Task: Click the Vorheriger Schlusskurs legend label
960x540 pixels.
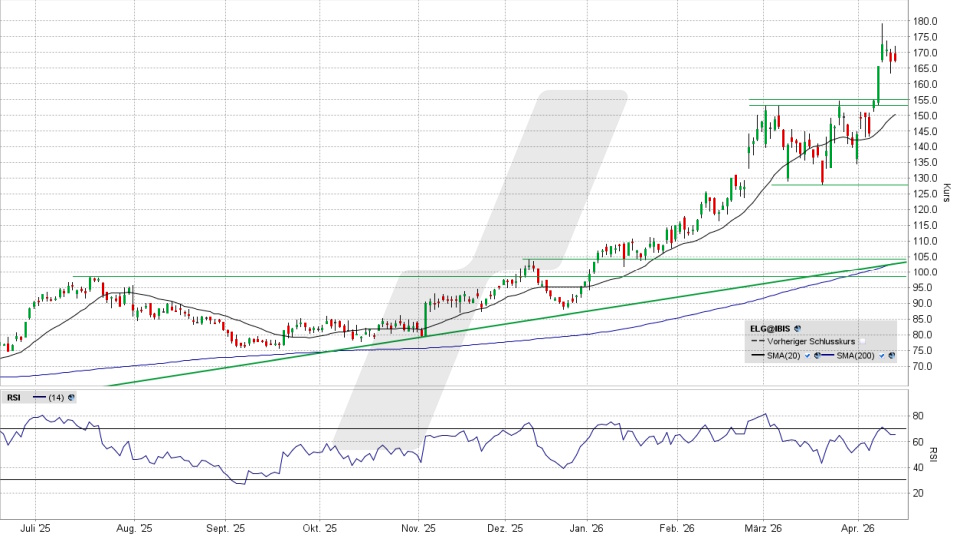Action: 811,341
